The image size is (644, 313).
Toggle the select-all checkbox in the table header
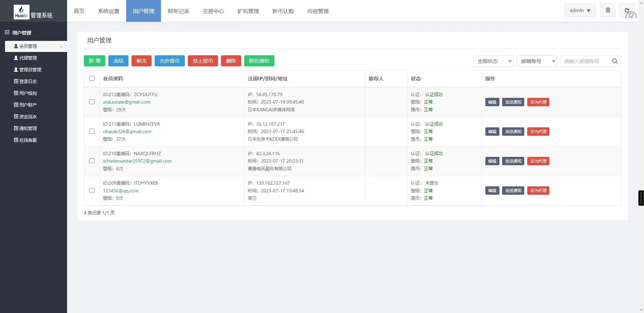click(92, 78)
